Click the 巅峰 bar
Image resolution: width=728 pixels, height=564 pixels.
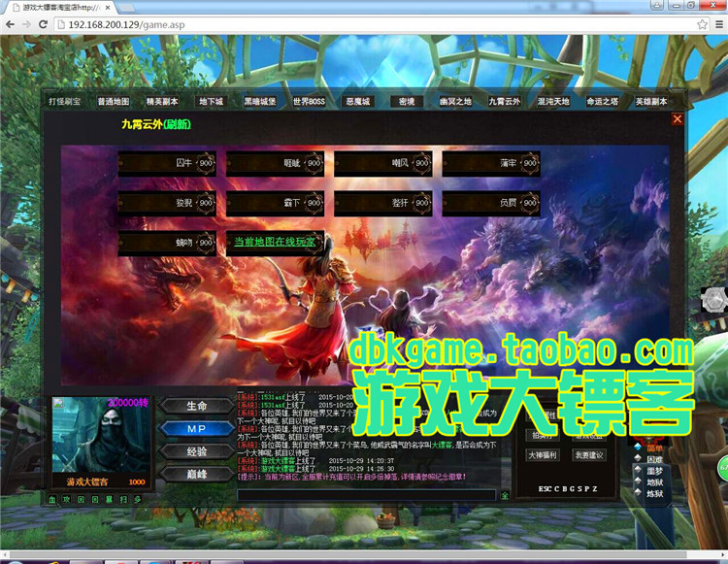click(197, 474)
